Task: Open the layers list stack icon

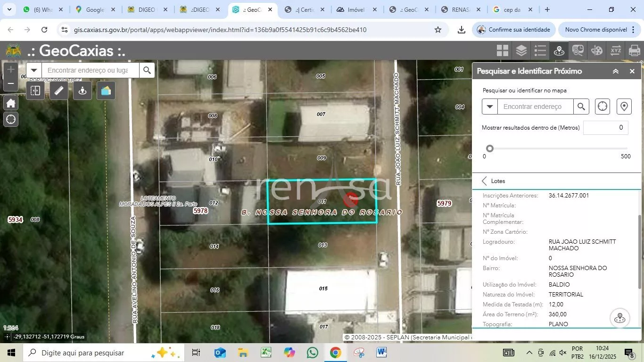Action: tap(521, 50)
